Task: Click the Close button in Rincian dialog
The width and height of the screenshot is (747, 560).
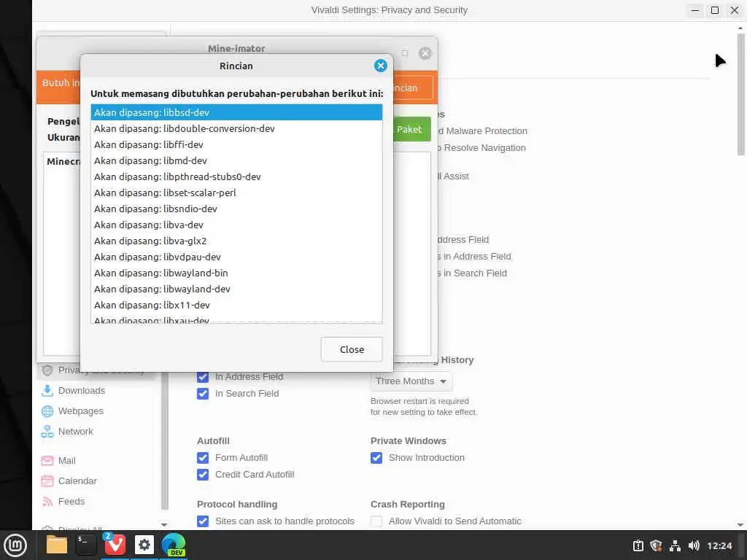Action: point(352,349)
